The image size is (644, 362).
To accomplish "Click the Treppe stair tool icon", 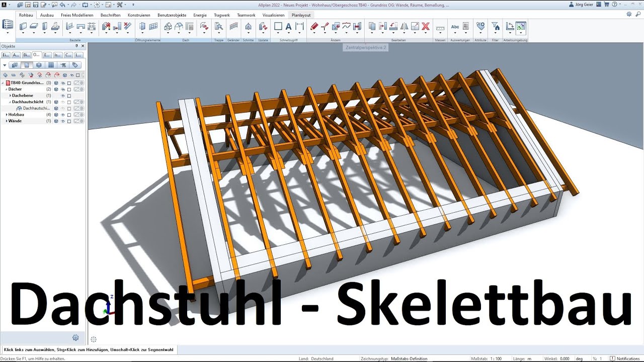I will pos(218,26).
